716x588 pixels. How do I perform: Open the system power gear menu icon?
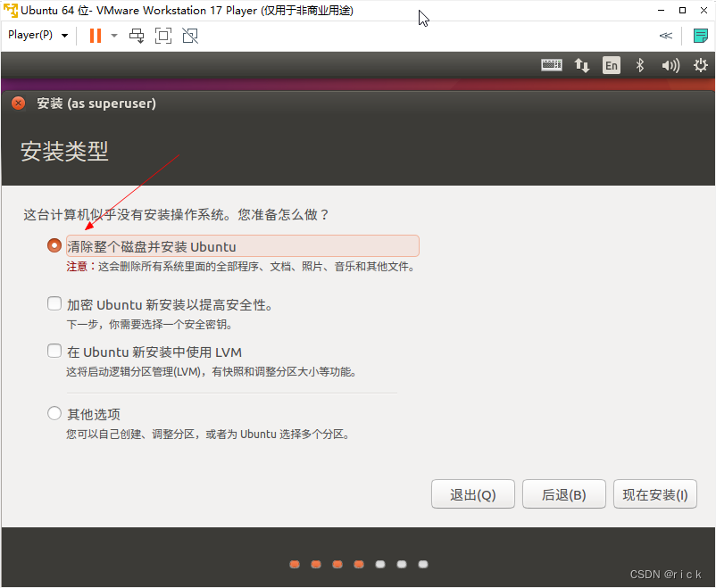click(701, 65)
